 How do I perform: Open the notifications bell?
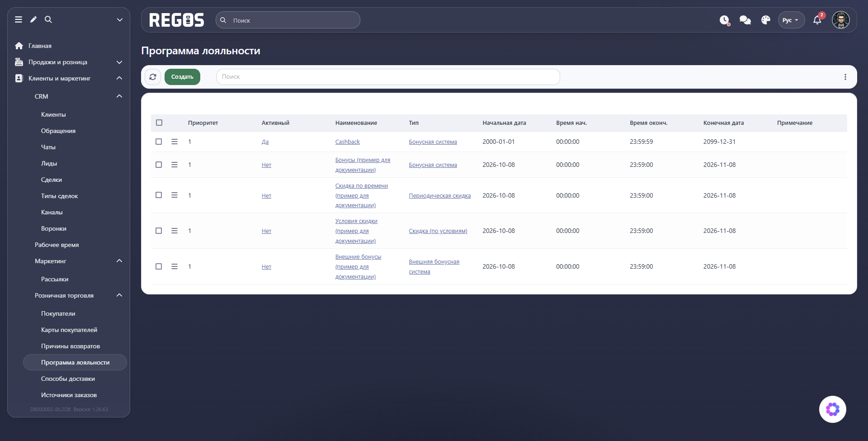coord(817,20)
